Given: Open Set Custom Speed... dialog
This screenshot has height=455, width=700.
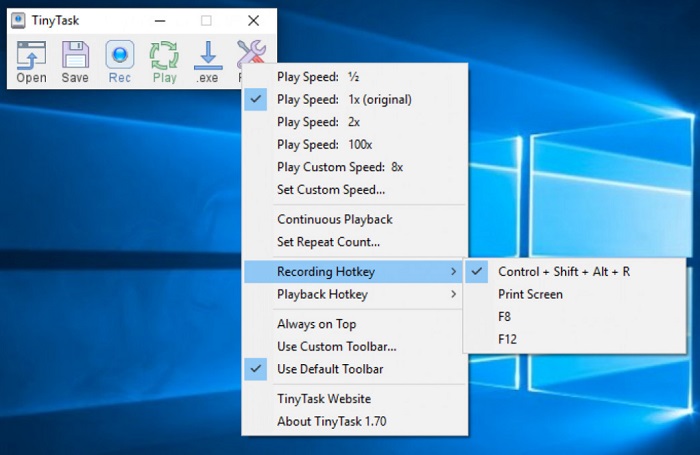Looking at the screenshot, I should click(330, 189).
